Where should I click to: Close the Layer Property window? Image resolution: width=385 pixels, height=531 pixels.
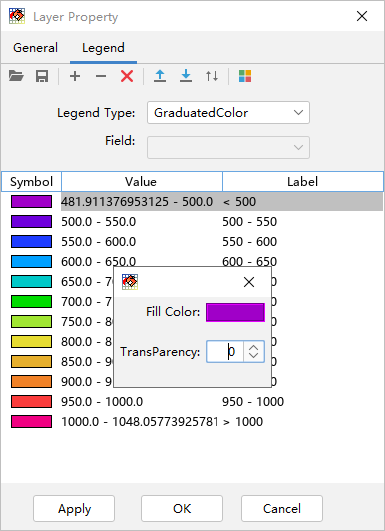[362, 16]
